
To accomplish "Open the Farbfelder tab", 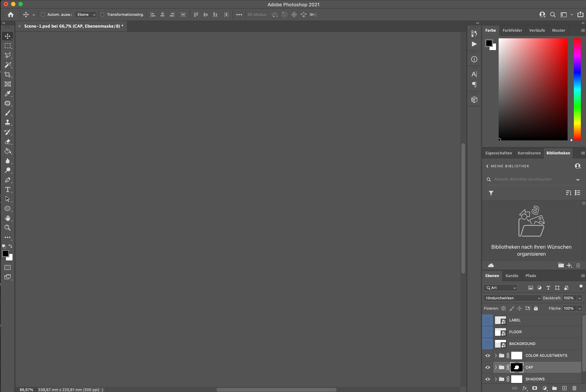I will 512,30.
